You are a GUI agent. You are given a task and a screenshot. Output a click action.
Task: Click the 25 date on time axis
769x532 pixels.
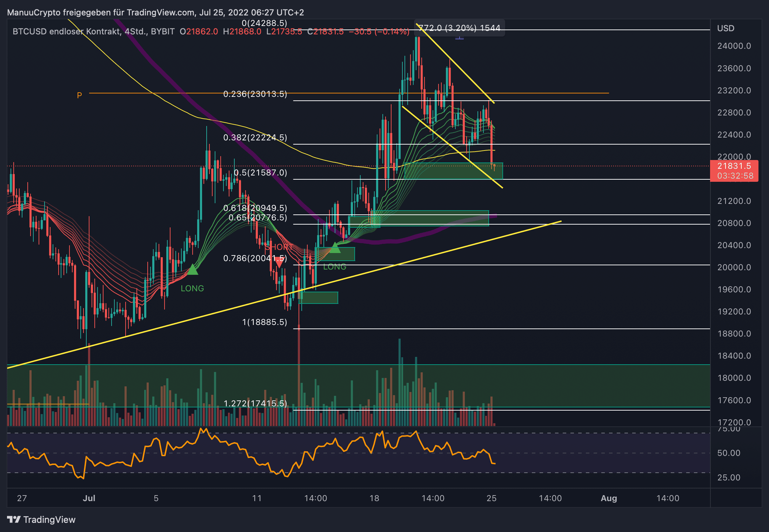(x=492, y=498)
